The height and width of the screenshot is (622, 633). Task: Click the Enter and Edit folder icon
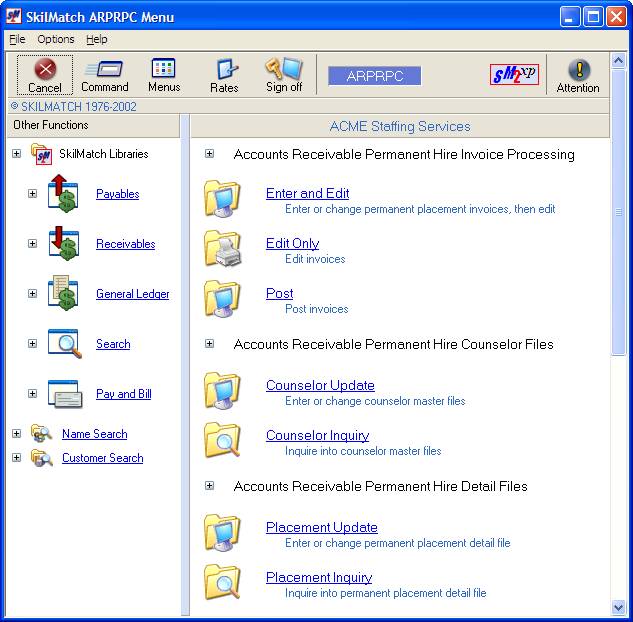click(x=222, y=199)
